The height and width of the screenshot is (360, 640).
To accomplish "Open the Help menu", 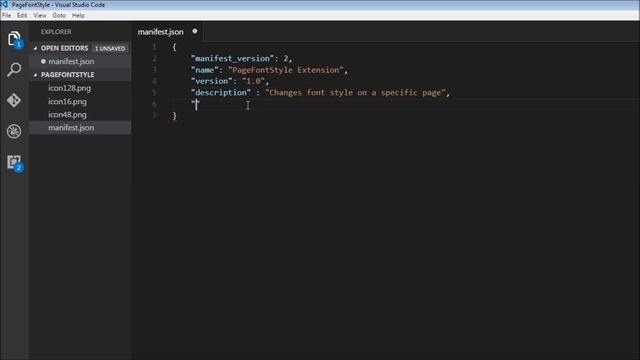I will tap(78, 16).
